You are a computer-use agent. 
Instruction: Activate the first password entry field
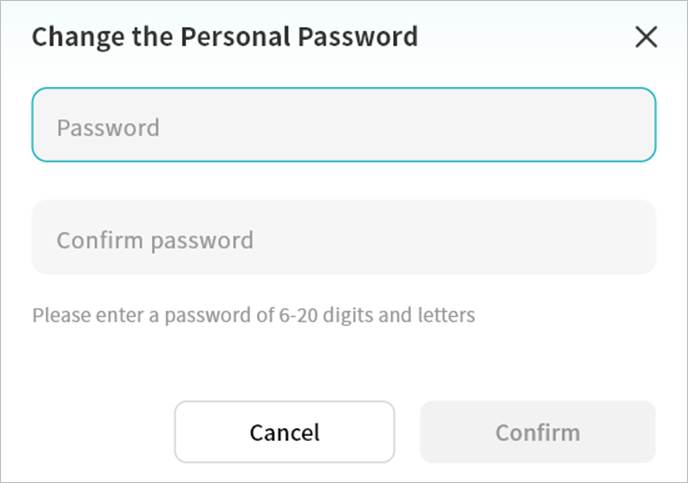[x=343, y=125]
